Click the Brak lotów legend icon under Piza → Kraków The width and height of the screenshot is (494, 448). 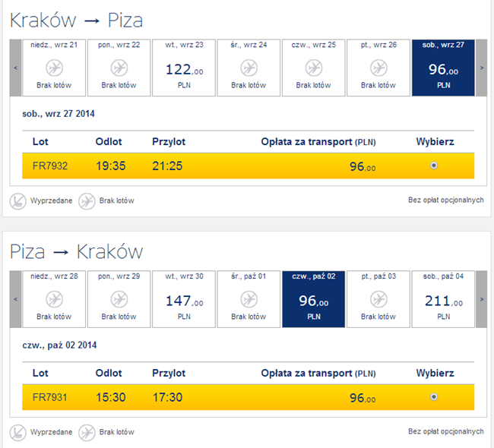87,432
